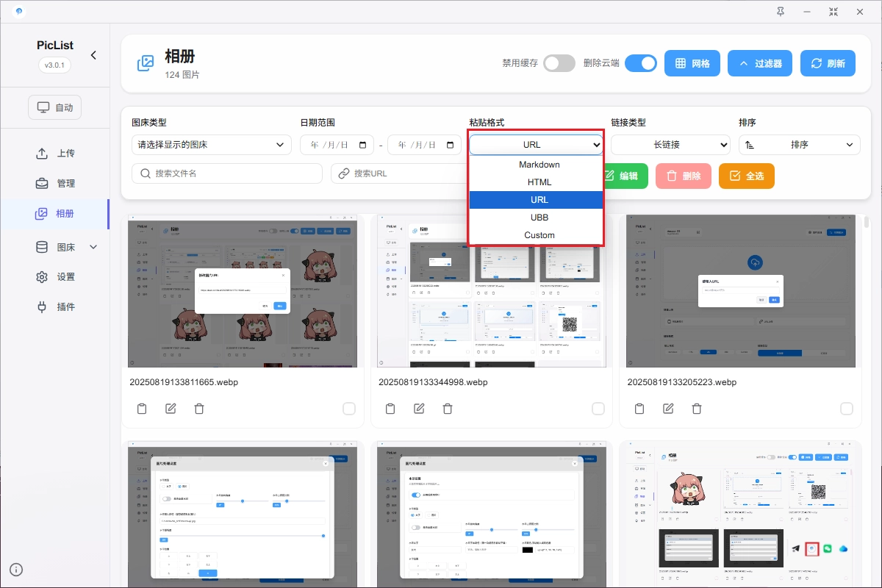This screenshot has width=882, height=588.
Task: Select checkbox for 20250819133344998.webp
Action: coord(598,409)
